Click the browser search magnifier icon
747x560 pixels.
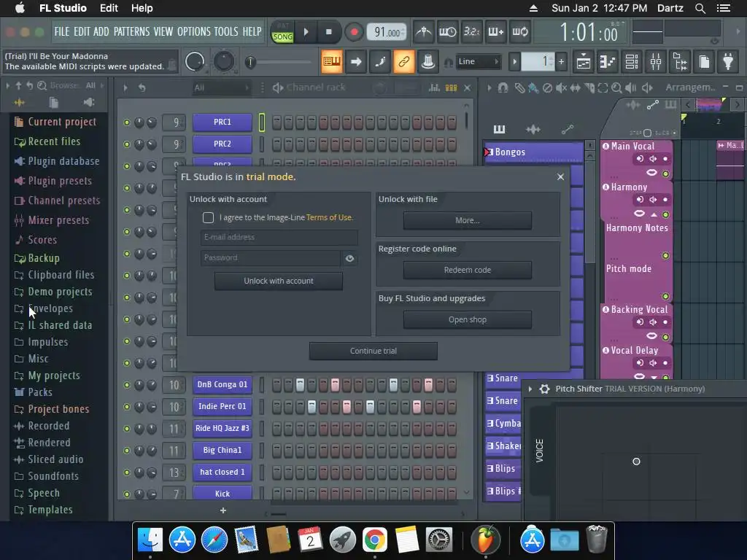point(42,85)
